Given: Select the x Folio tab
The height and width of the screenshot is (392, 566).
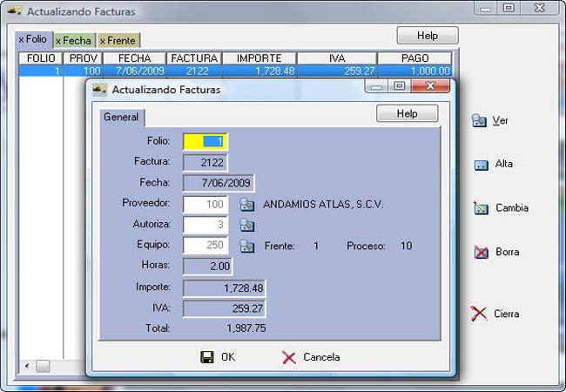Looking at the screenshot, I should pyautogui.click(x=33, y=39).
